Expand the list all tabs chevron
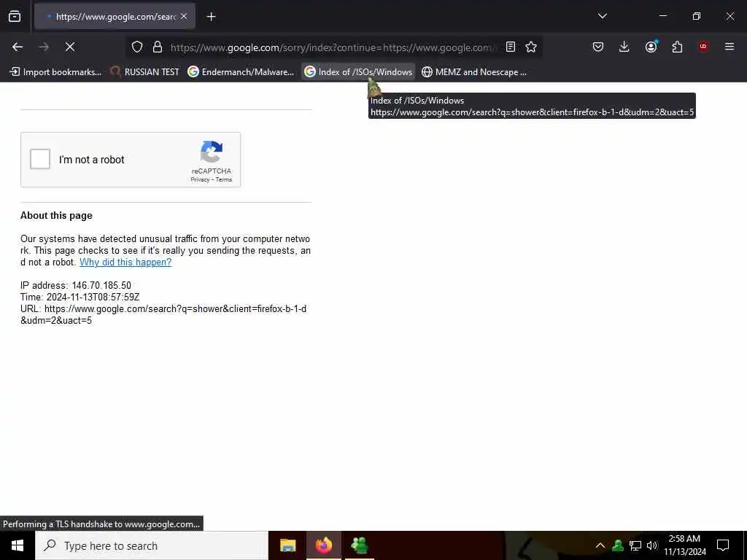Screen dimensions: 747x560 click(602, 16)
